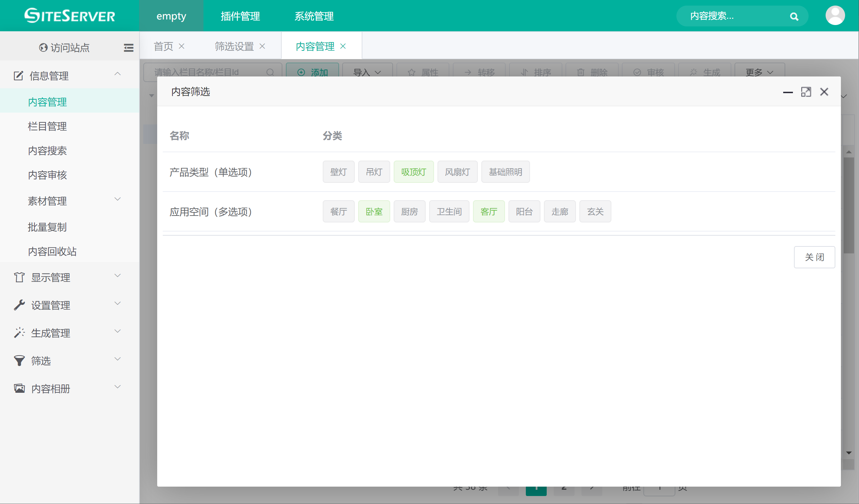Switch to the 首页 tab

(163, 46)
